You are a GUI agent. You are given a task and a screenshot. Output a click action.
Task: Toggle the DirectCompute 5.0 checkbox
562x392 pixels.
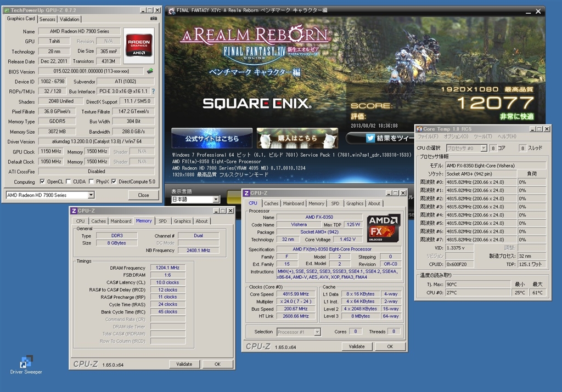(114, 181)
